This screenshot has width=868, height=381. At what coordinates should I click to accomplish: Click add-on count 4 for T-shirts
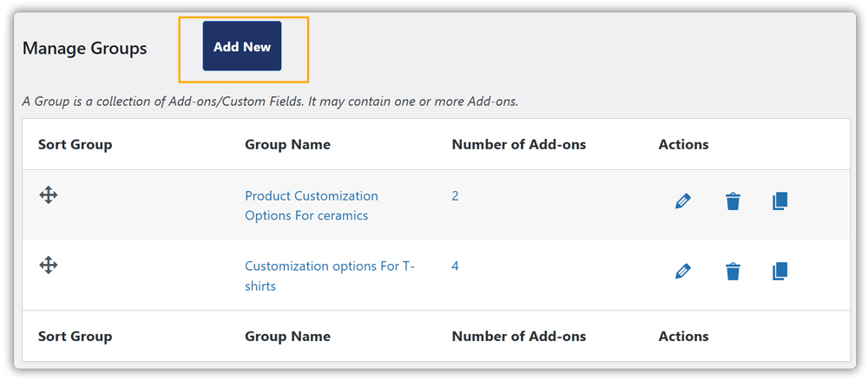coord(455,266)
